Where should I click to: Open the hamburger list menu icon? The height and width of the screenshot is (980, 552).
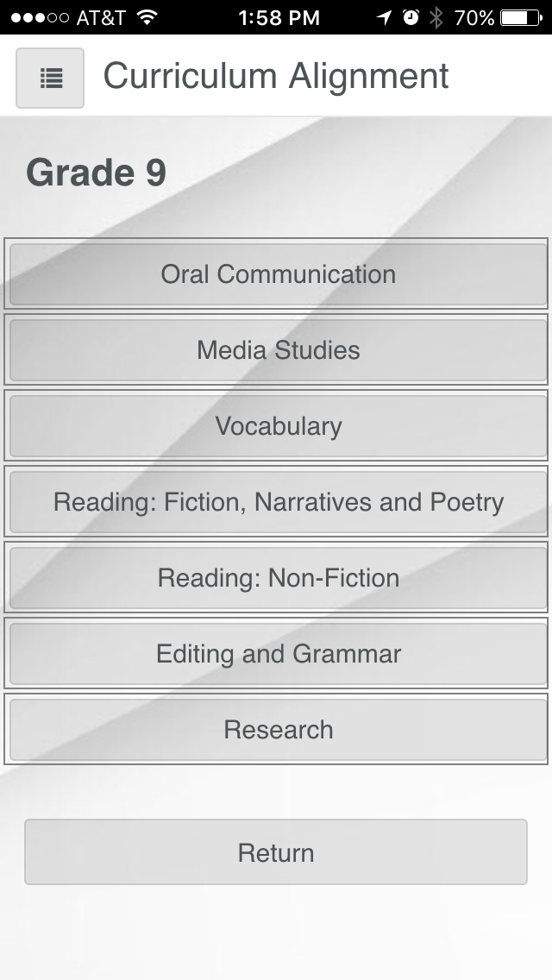[x=50, y=79]
